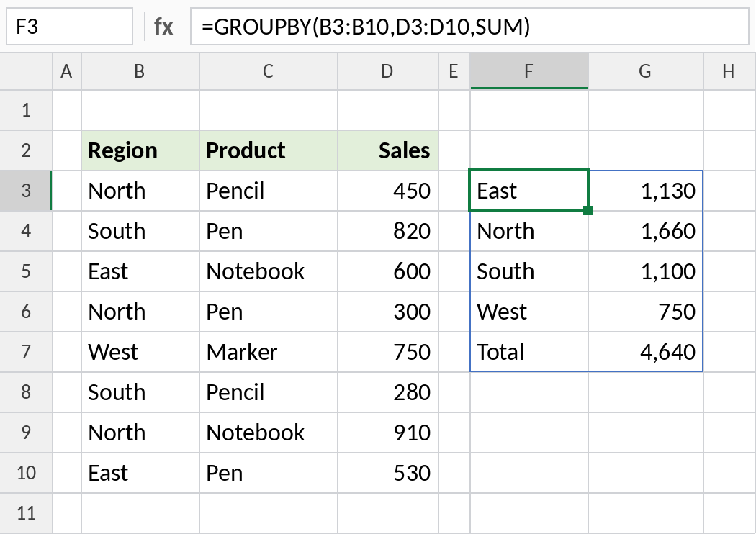Select column D header
This screenshot has height=534, width=756.
point(387,71)
